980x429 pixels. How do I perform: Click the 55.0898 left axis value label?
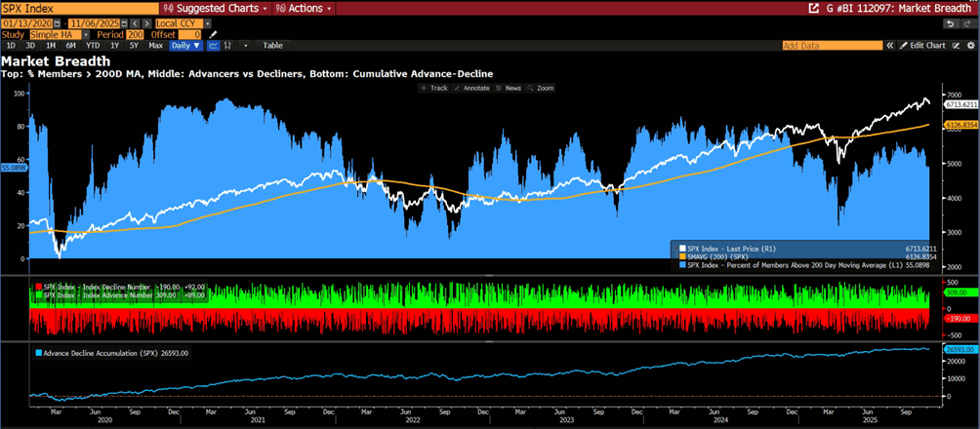(x=13, y=168)
